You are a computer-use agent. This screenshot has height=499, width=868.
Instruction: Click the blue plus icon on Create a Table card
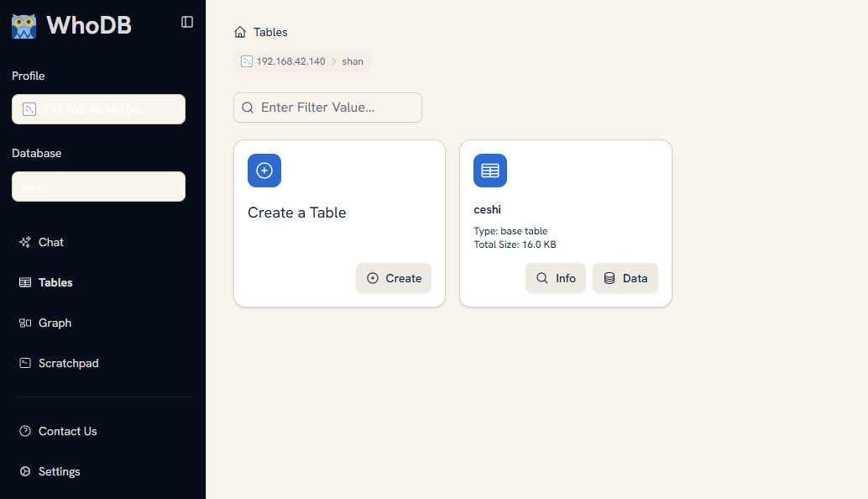[x=264, y=171]
